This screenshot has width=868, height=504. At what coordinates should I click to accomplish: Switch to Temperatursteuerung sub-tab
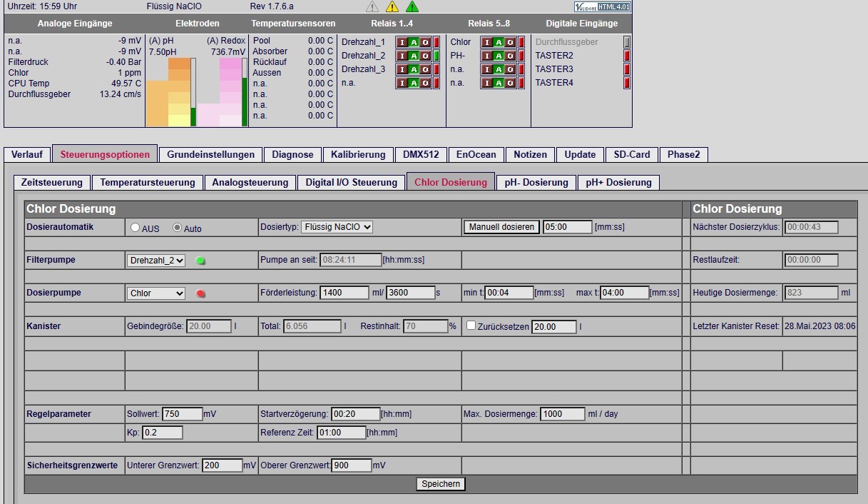coord(148,182)
